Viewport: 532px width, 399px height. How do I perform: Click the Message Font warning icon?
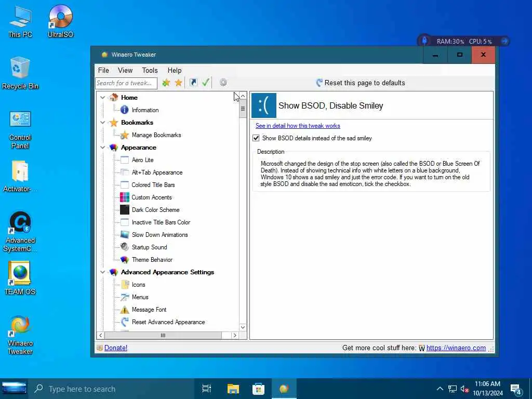point(125,310)
